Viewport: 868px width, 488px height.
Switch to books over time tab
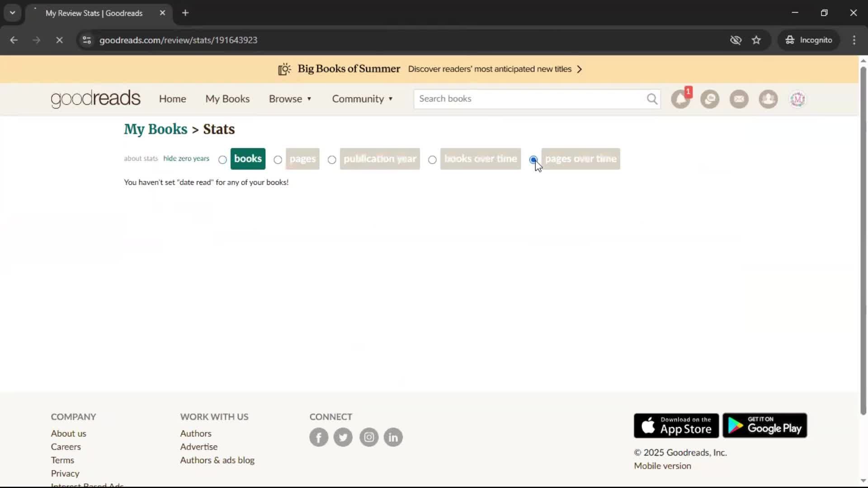coord(481,159)
